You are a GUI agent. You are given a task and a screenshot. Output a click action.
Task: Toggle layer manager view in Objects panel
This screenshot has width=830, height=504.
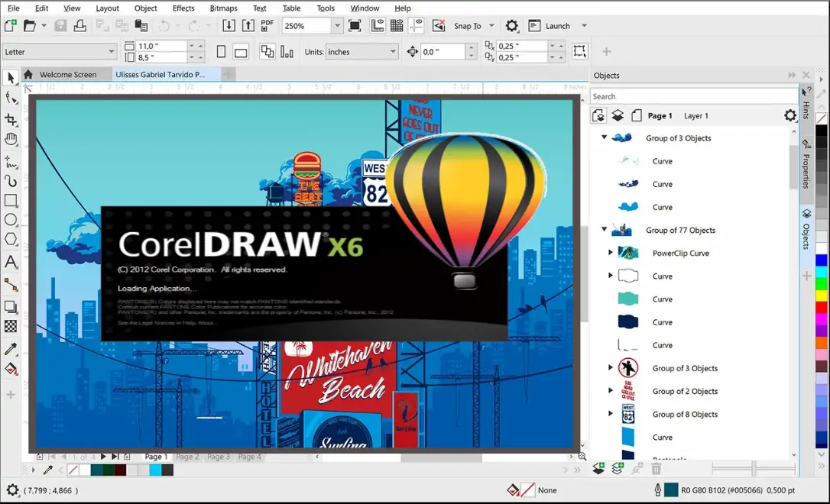click(618, 115)
